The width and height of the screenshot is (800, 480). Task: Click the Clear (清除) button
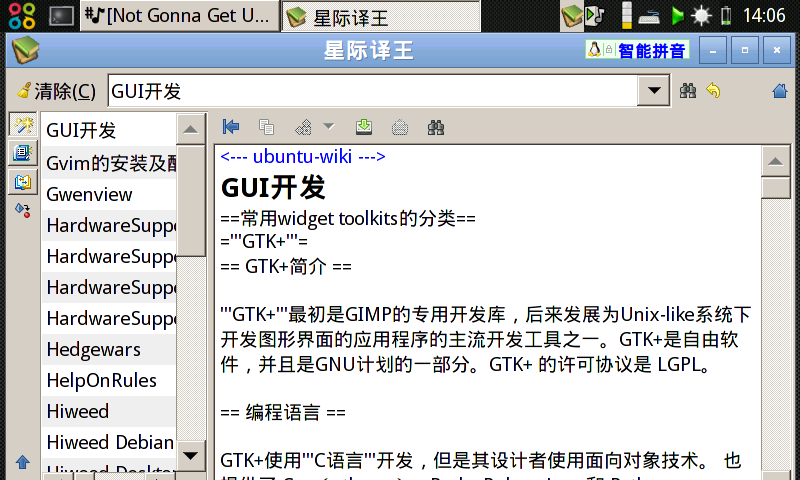click(x=56, y=91)
